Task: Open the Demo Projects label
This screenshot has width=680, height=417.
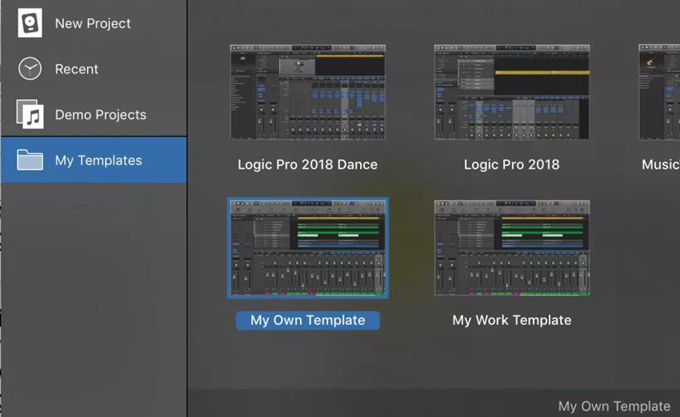Action: click(x=101, y=115)
